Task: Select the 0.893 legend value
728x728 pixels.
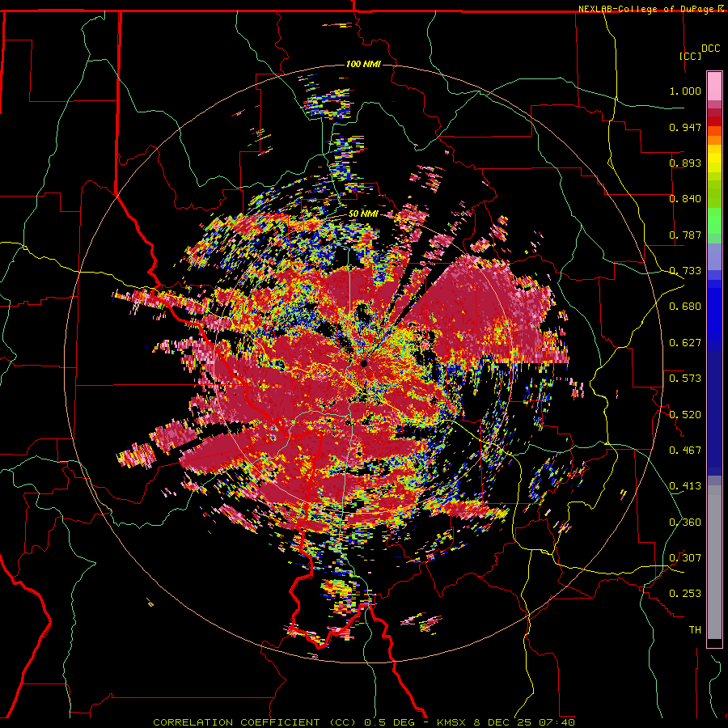Action: pyautogui.click(x=685, y=163)
